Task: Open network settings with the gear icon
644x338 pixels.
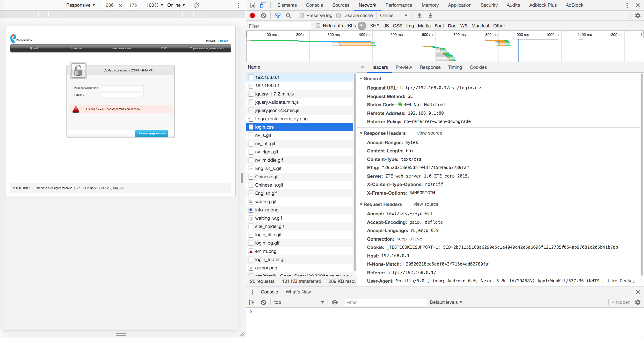Action: pyautogui.click(x=638, y=16)
